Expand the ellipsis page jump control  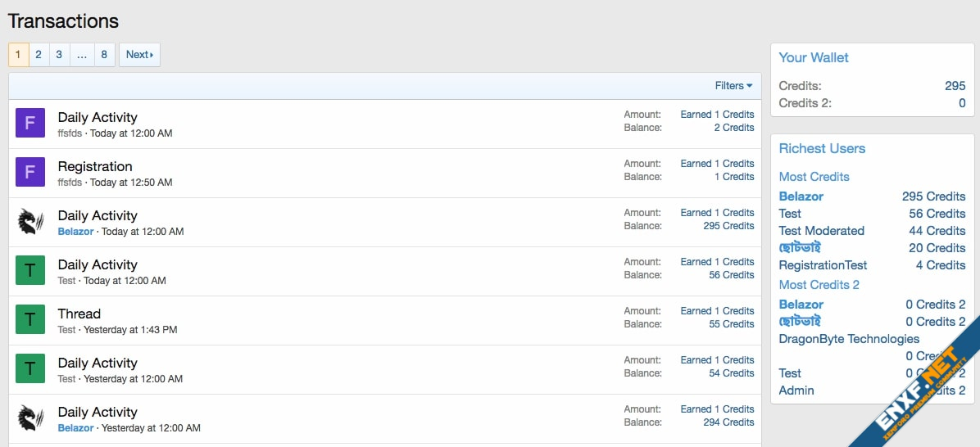(82, 55)
